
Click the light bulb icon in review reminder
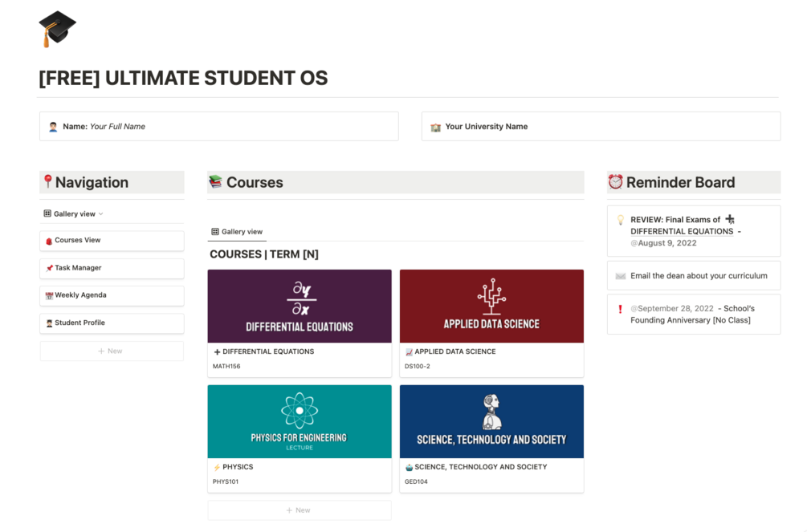621,220
